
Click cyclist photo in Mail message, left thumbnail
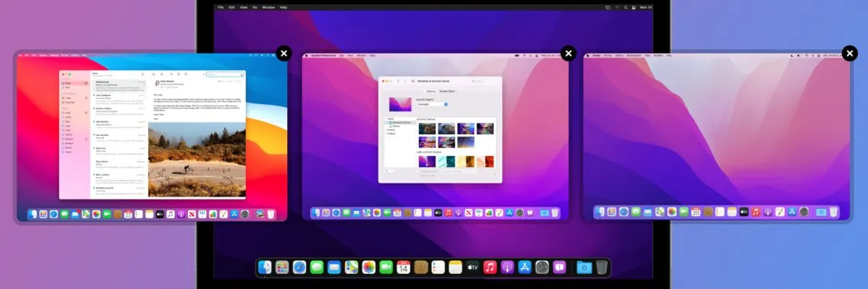197,160
